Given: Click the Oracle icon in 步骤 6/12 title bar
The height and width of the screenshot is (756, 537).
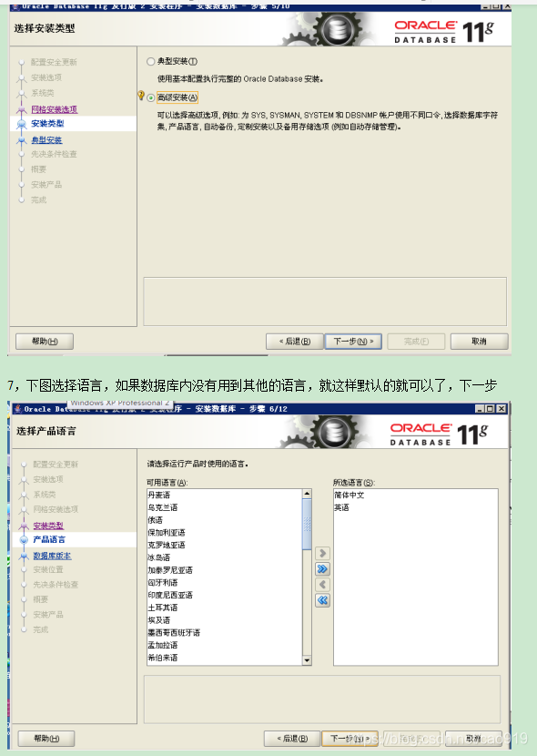Looking at the screenshot, I should coord(18,409).
